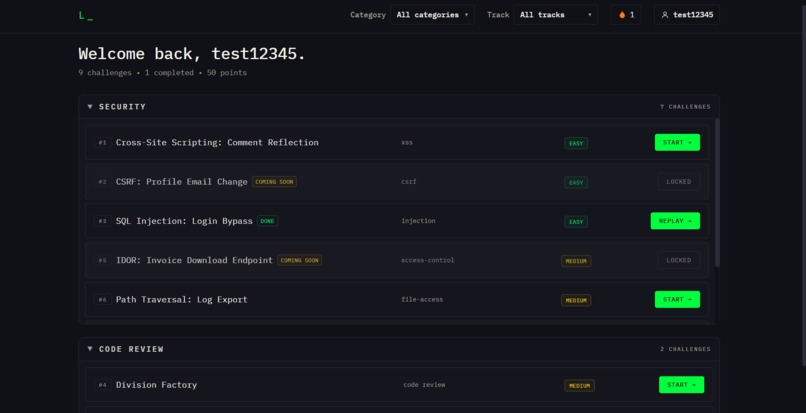Click MEDIUM badge on IDOR row

(576, 261)
